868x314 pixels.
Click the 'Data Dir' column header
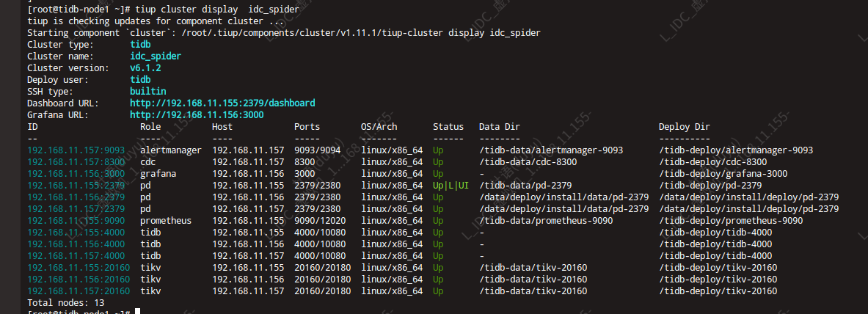(x=500, y=127)
